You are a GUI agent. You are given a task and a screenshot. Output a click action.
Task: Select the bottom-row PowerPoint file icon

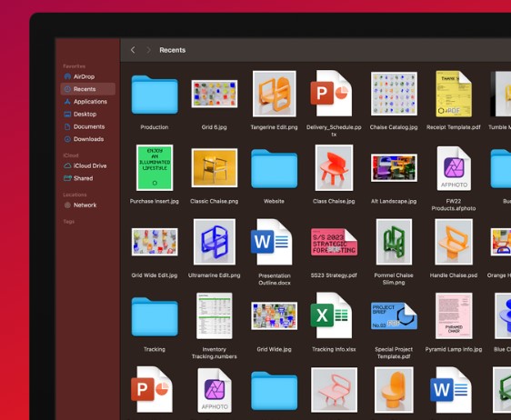tap(152, 389)
